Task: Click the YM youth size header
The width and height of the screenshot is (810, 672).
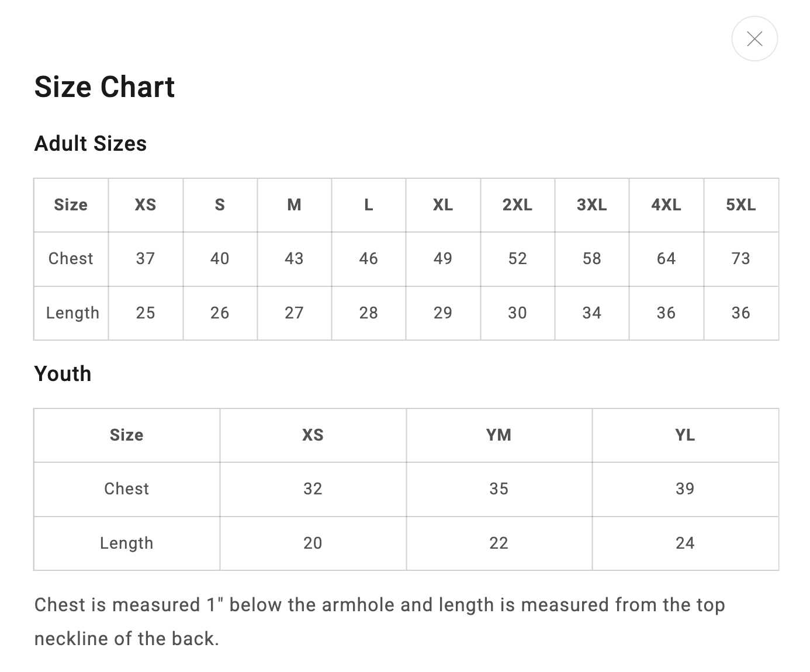Action: pos(499,435)
